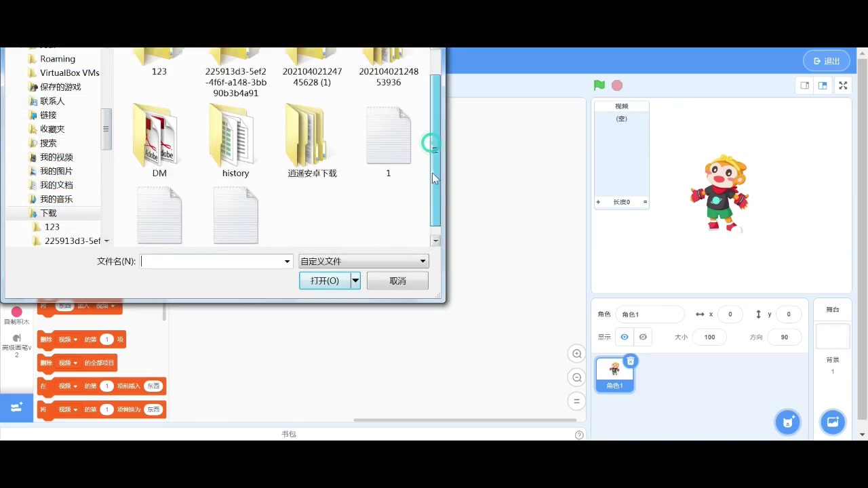
Task: Open the 打开 button's dropdown arrow
Action: [355, 280]
